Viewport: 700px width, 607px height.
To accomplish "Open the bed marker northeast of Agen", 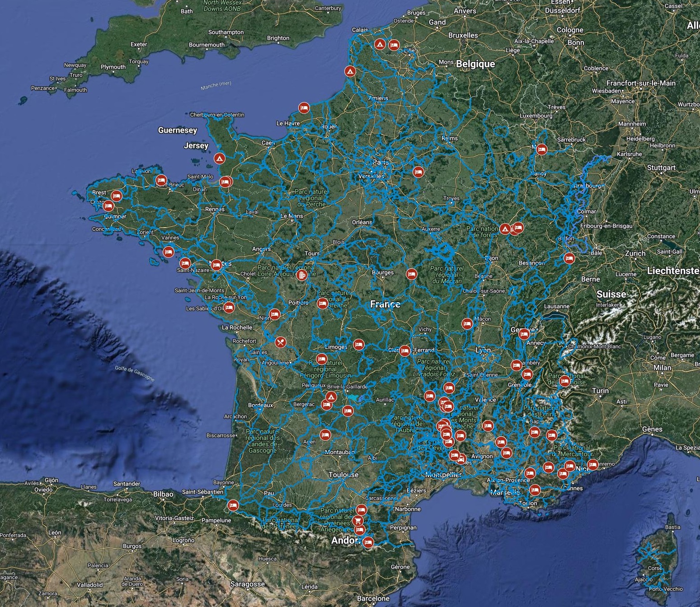I will point(325,435).
